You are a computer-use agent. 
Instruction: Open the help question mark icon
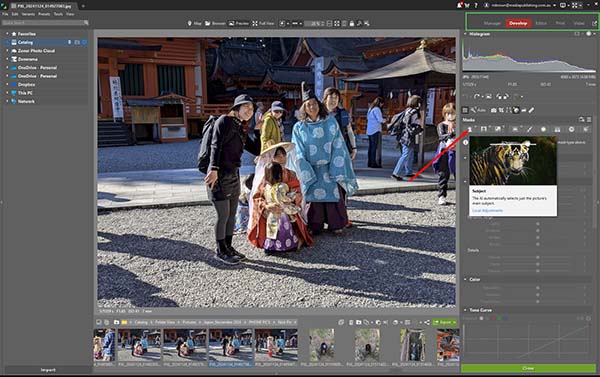(476, 5)
